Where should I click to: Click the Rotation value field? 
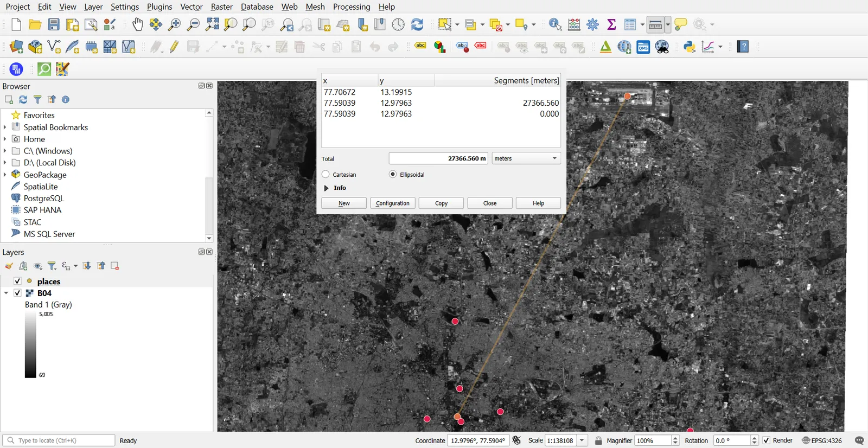732,440
